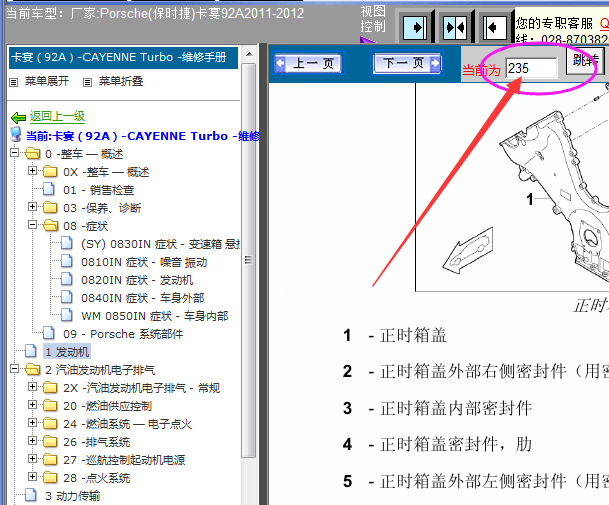The width and height of the screenshot is (609, 505).
Task: Open (SY) 0830IN 症状 - 变速箱 document
Action: tap(160, 244)
